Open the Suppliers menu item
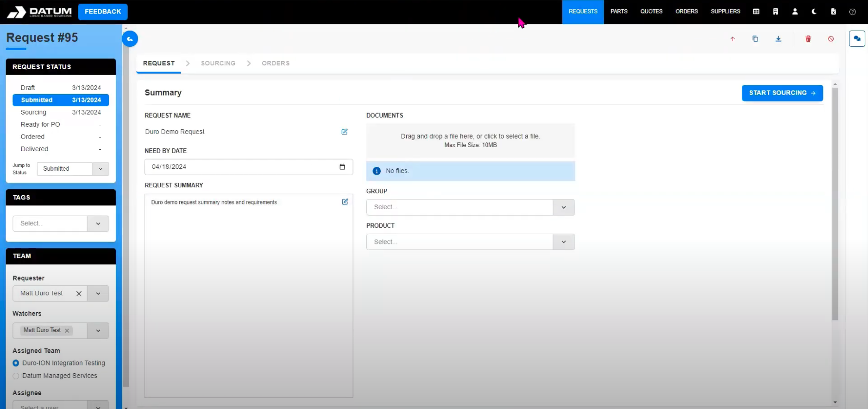The width and height of the screenshot is (868, 409). click(725, 12)
